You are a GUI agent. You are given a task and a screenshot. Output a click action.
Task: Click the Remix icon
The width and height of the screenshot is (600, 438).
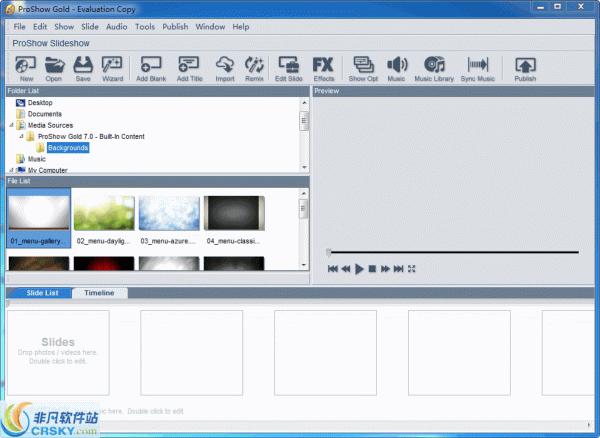254,69
